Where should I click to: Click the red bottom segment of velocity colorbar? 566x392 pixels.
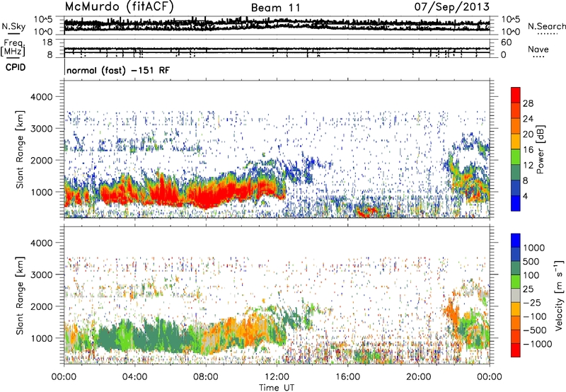point(516,350)
